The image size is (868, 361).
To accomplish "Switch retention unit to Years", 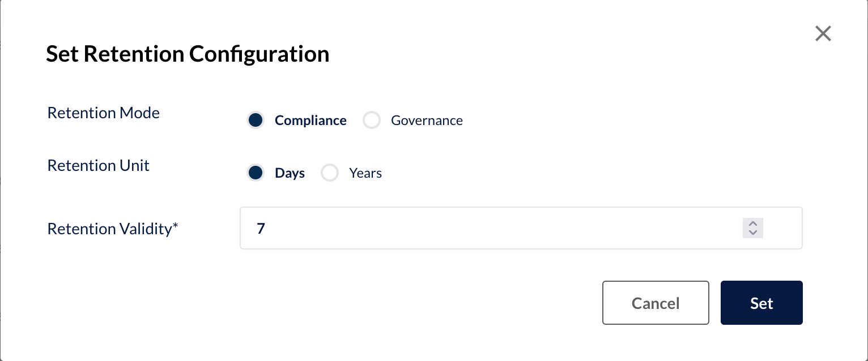I will (330, 173).
